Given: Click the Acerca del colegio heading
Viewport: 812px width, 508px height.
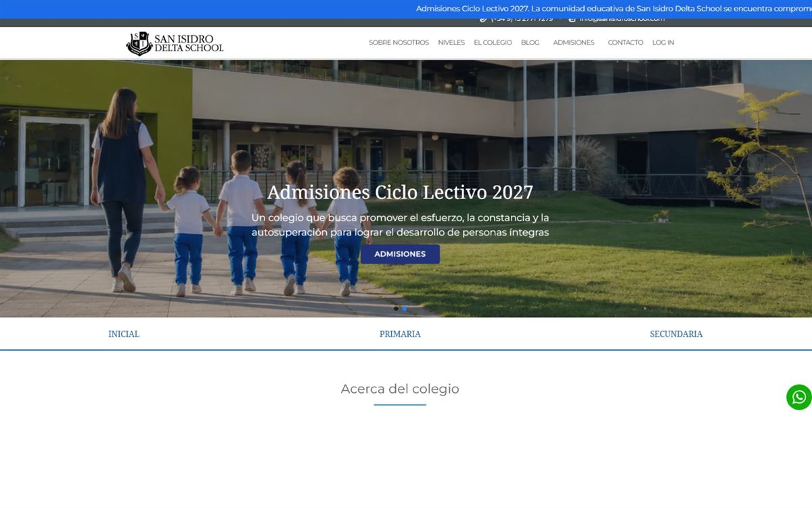Looking at the screenshot, I should [x=400, y=389].
